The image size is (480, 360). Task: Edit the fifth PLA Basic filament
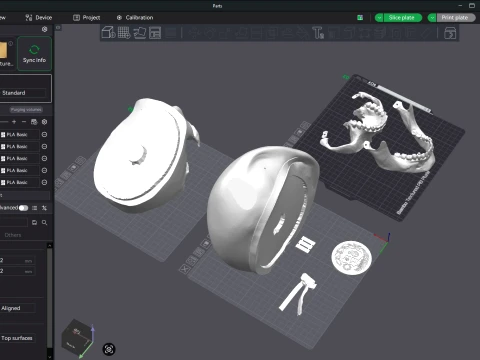click(44, 182)
